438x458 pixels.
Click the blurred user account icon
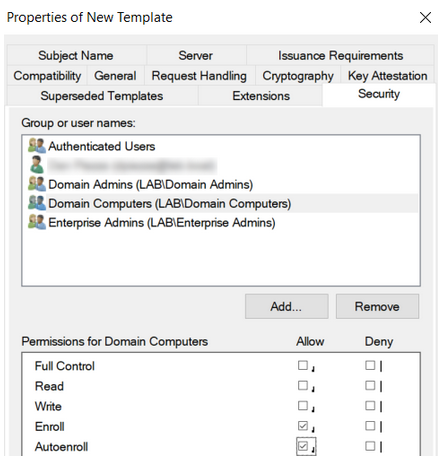36,165
